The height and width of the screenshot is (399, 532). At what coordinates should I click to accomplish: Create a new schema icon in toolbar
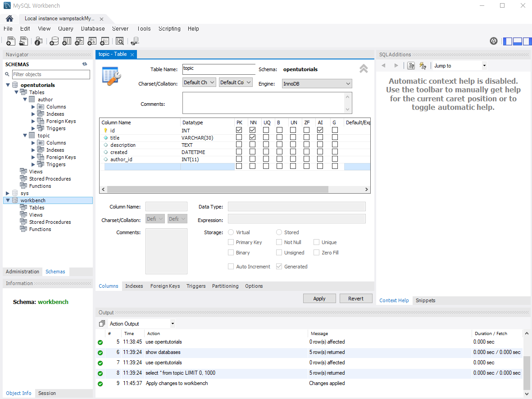(54, 41)
